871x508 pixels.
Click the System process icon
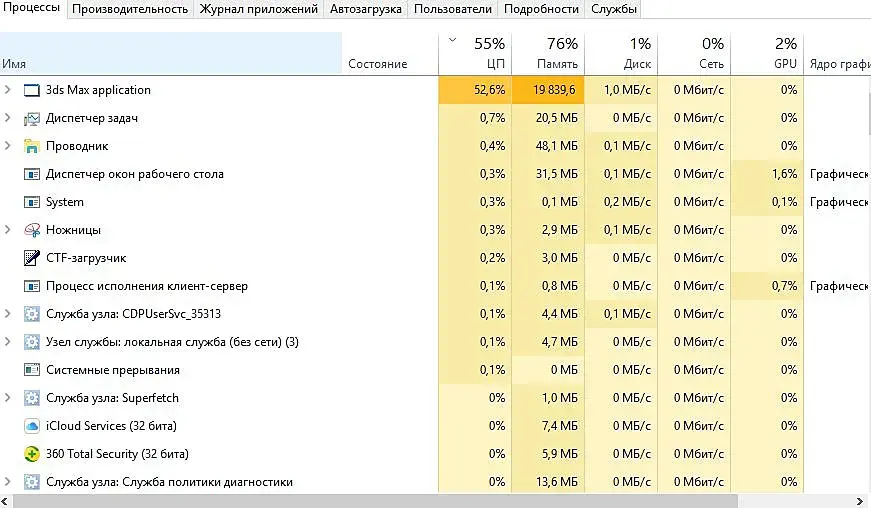32,202
